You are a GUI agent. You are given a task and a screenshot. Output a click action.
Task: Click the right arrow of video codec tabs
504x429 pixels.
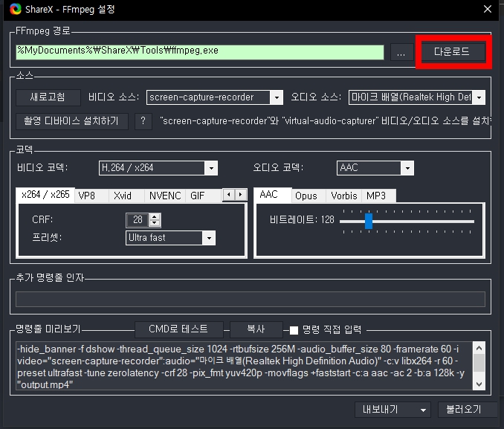click(x=240, y=195)
